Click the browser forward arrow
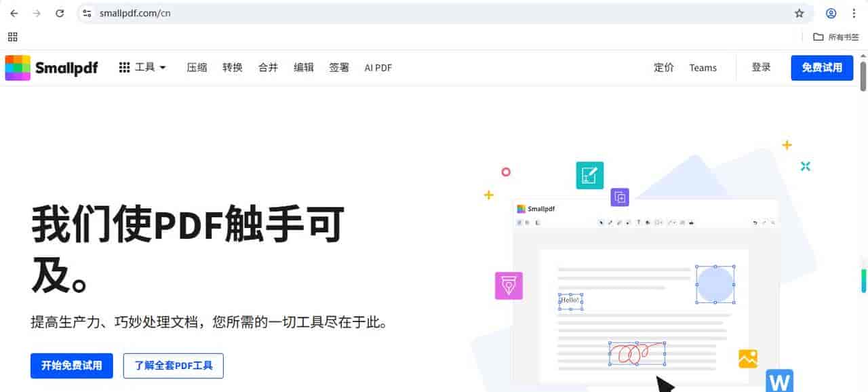The width and height of the screenshot is (868, 392). tap(37, 14)
